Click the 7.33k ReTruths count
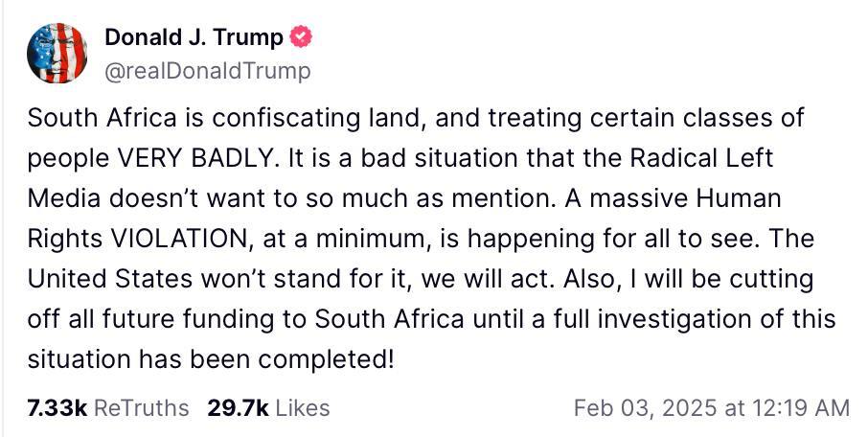 click(57, 407)
